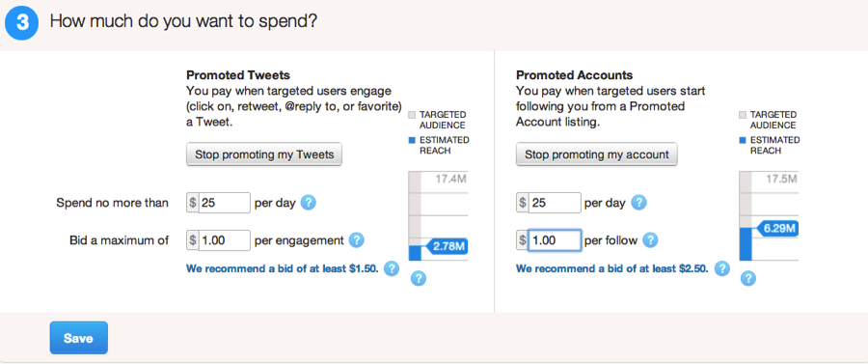The height and width of the screenshot is (364, 868).
Task: Focus the per follow bid field
Action: pyautogui.click(x=555, y=240)
